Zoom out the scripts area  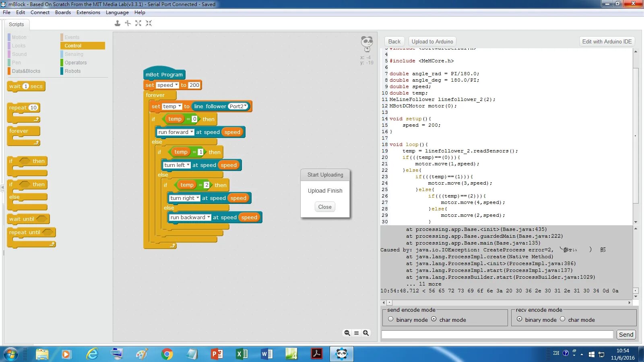(347, 333)
